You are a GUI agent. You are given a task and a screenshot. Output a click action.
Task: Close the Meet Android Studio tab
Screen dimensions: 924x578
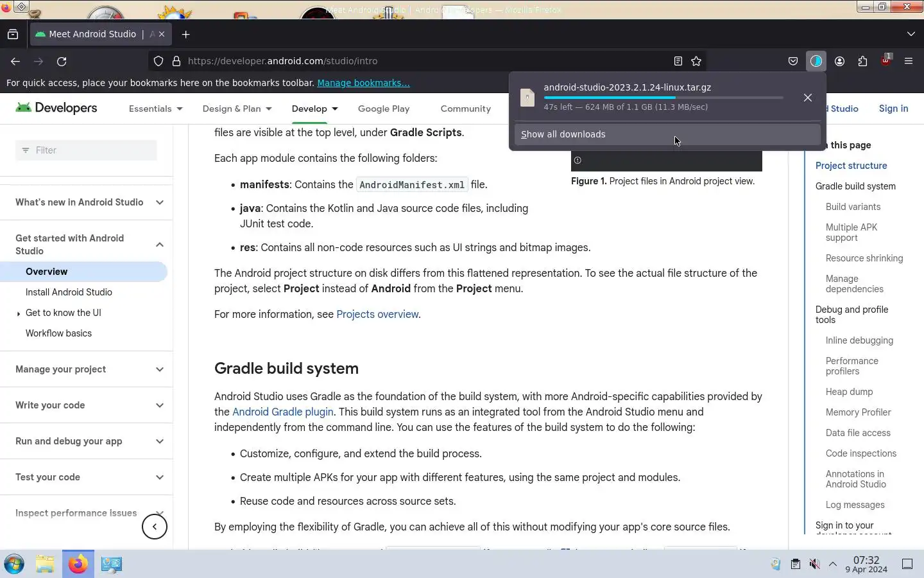click(162, 34)
